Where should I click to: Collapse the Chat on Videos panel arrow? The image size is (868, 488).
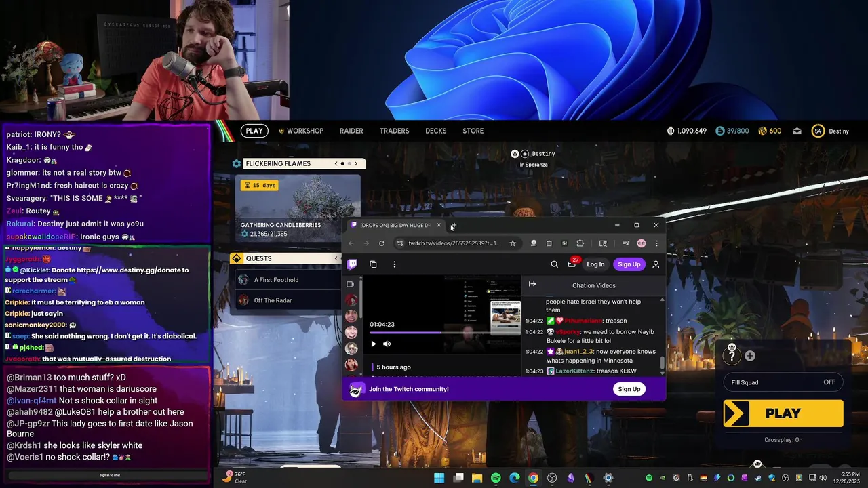[x=532, y=285]
